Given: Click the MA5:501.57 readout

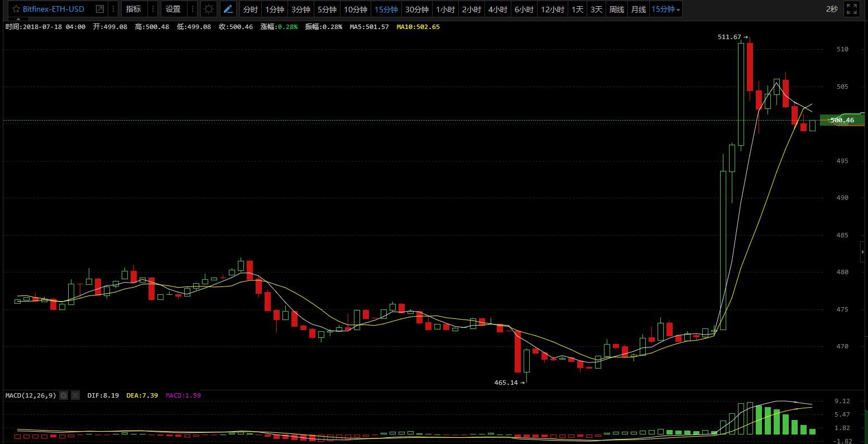Looking at the screenshot, I should click(369, 27).
